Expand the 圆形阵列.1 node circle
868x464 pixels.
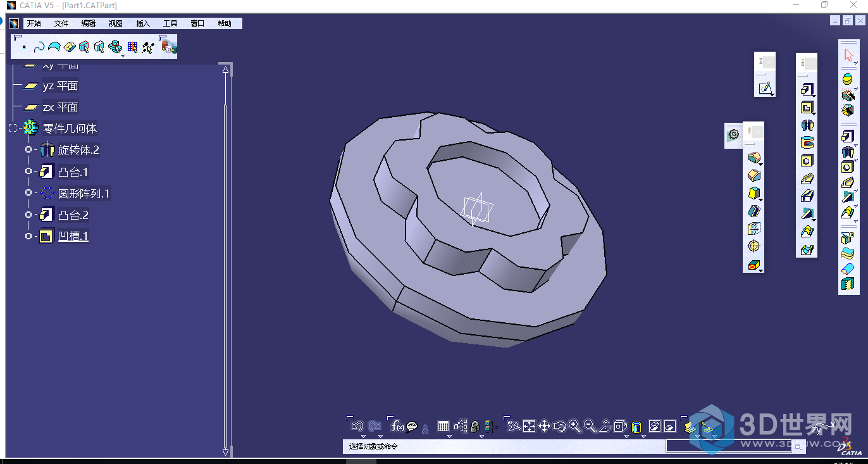[28, 194]
